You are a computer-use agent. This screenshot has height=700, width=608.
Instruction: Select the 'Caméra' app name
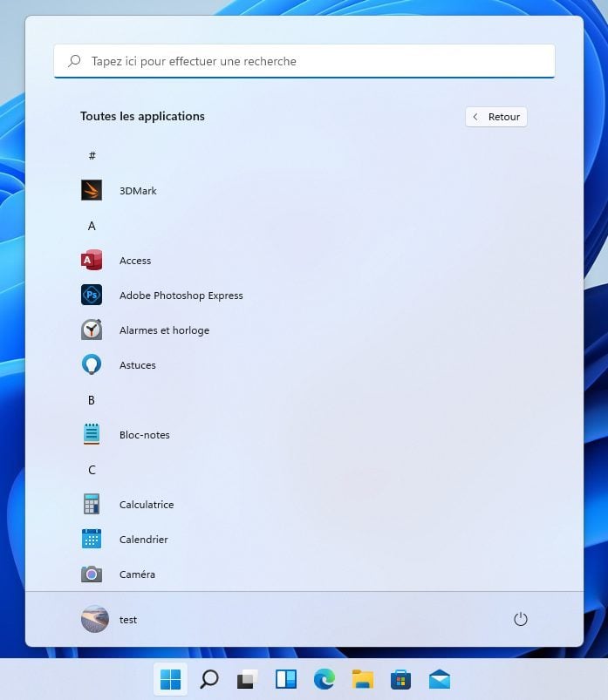pyautogui.click(x=137, y=574)
